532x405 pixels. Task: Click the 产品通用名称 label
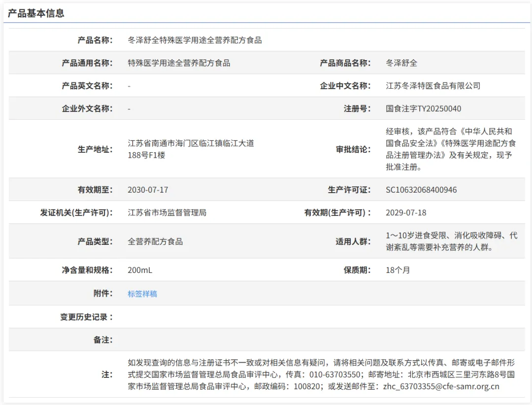pos(87,63)
